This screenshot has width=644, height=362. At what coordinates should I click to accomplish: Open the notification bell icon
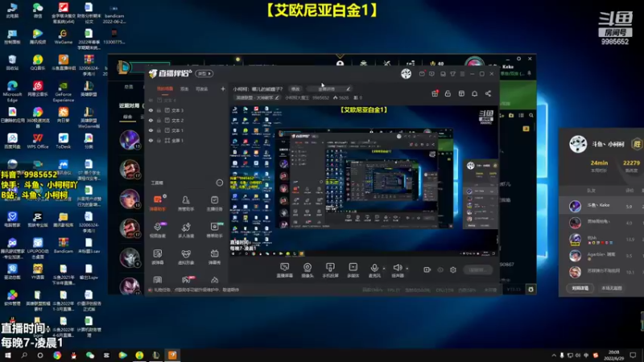[474, 93]
